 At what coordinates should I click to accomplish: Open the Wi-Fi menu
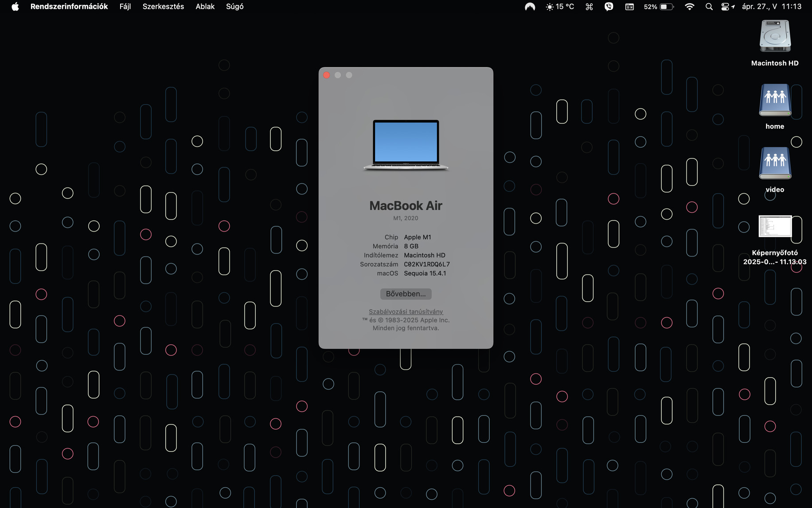coord(690,7)
